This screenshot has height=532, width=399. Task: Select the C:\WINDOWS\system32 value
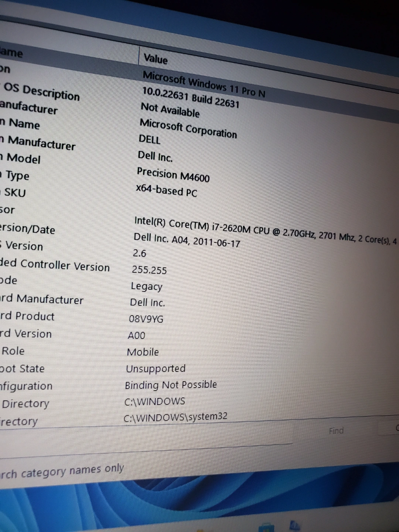pos(175,417)
